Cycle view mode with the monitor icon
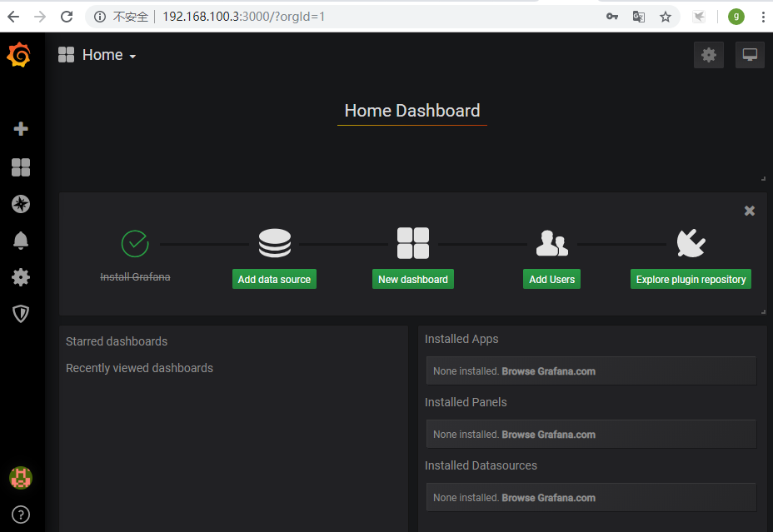 (x=750, y=55)
